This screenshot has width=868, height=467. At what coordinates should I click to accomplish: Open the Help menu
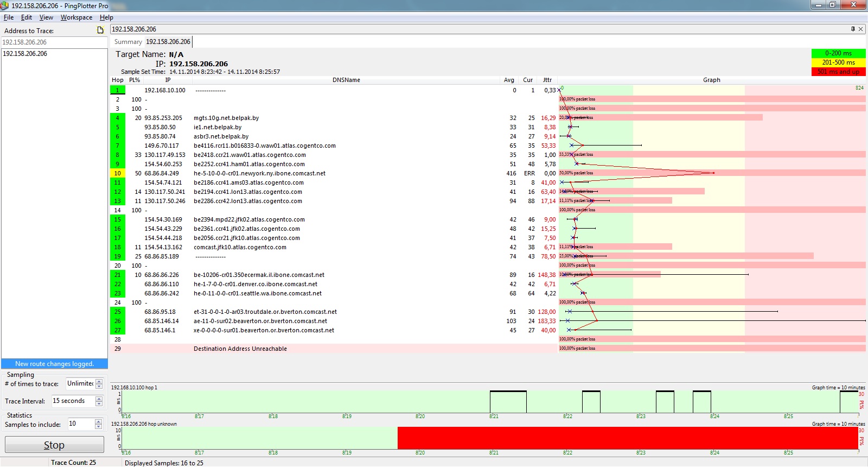[106, 17]
